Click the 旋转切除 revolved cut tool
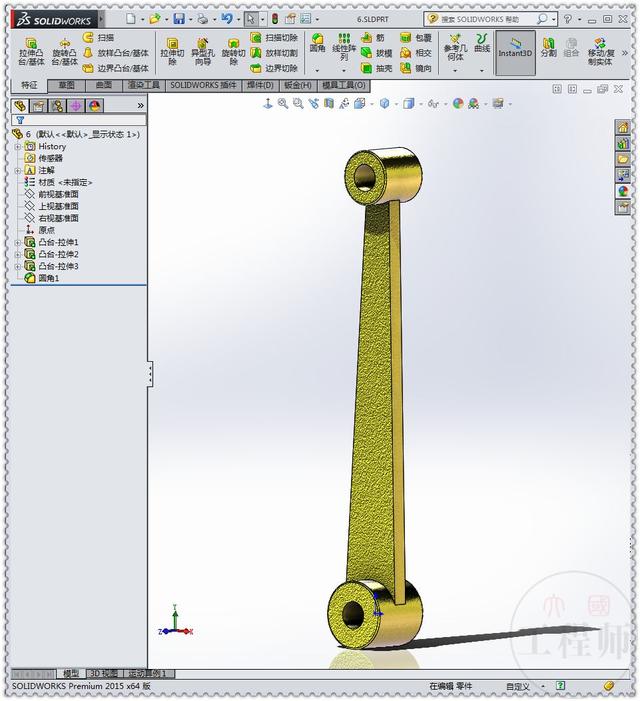This screenshot has height=701, width=640. [x=233, y=52]
